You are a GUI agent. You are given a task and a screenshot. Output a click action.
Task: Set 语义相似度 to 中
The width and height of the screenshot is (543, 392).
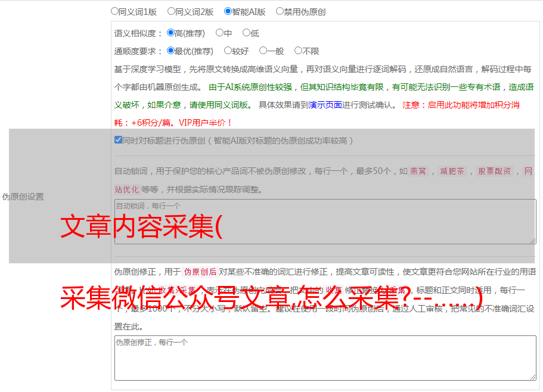click(x=219, y=33)
